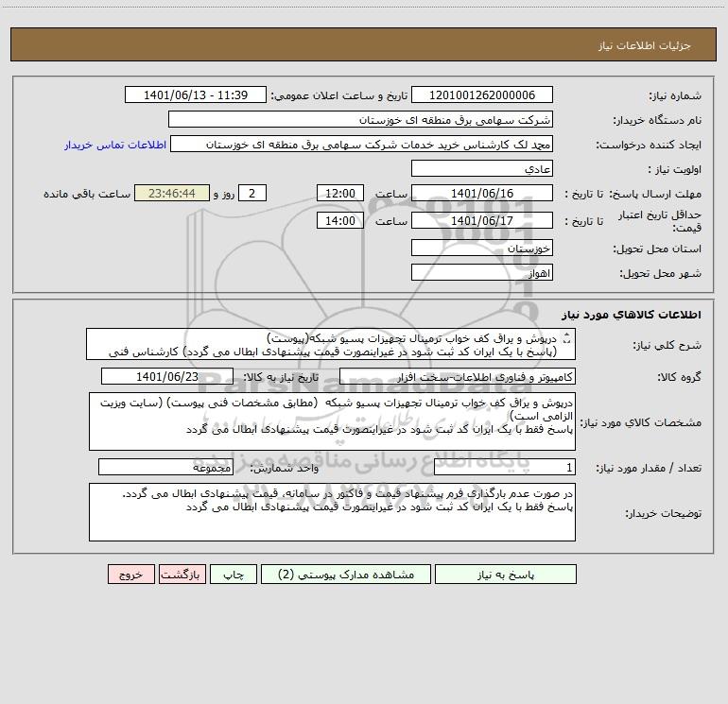Select the شماره نیاز number field

(482, 94)
